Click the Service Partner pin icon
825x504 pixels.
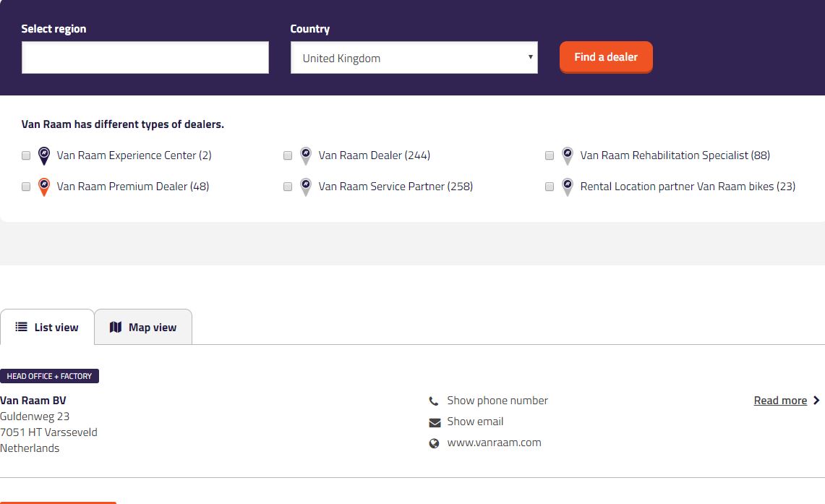[306, 187]
